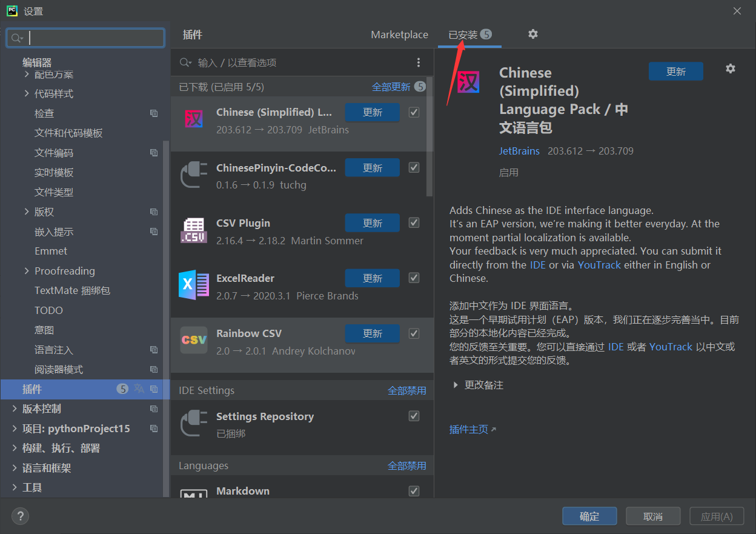Screen dimensions: 756x534
Task: Toggle the ExcelReader enabled checkbox
Action: (x=414, y=278)
